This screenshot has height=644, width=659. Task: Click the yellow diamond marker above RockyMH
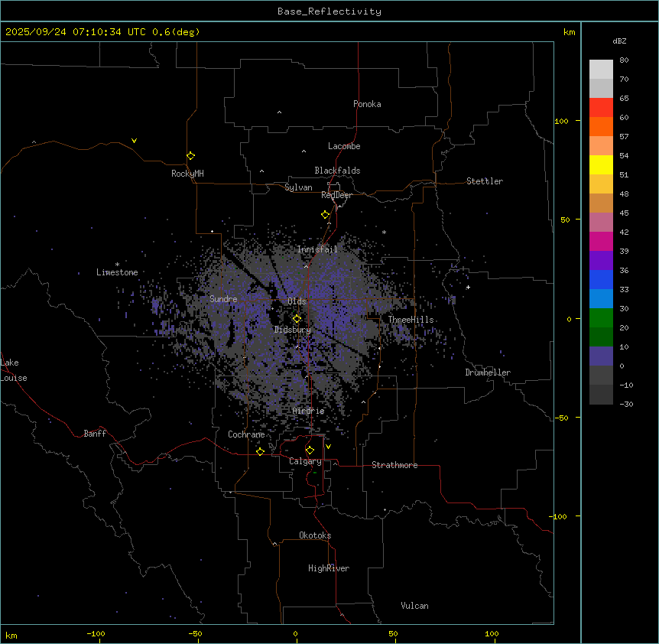point(190,156)
